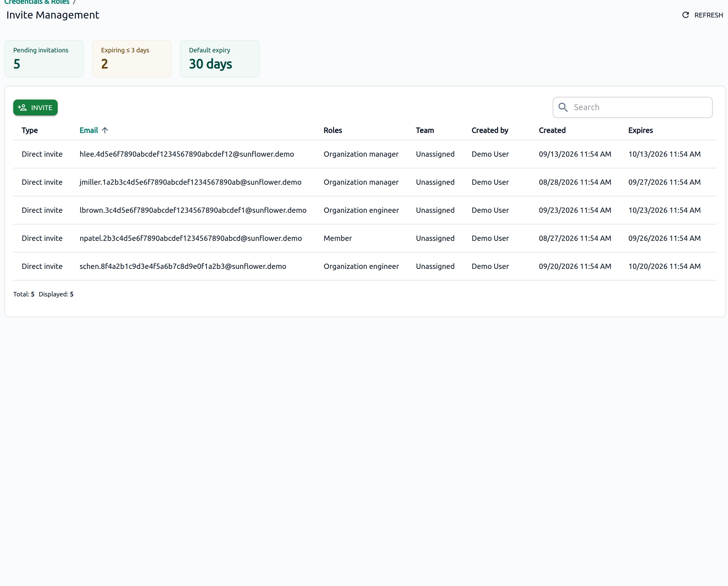Click the 08/28/2026 created date
This screenshot has width=728, height=586.
tap(575, 182)
